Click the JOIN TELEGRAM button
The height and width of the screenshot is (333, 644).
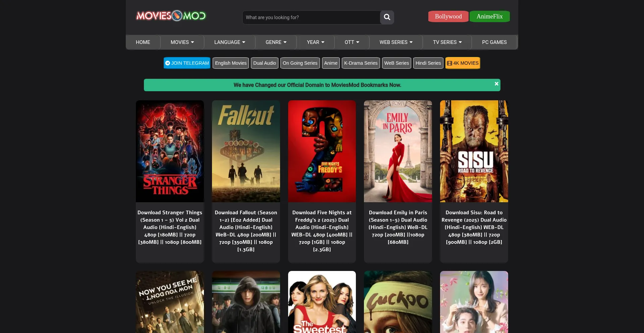pos(187,63)
